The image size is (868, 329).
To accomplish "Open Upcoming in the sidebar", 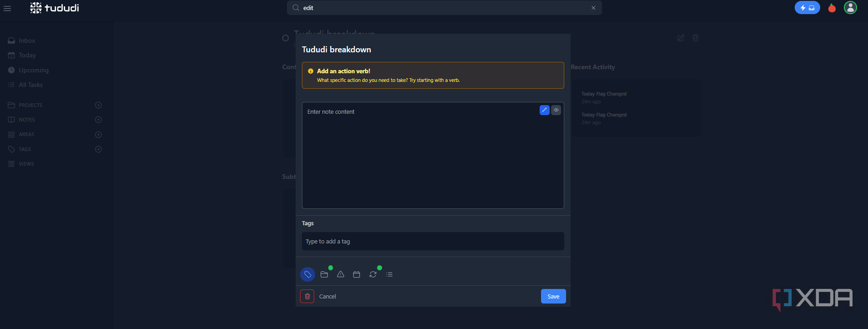I will tap(28, 70).
